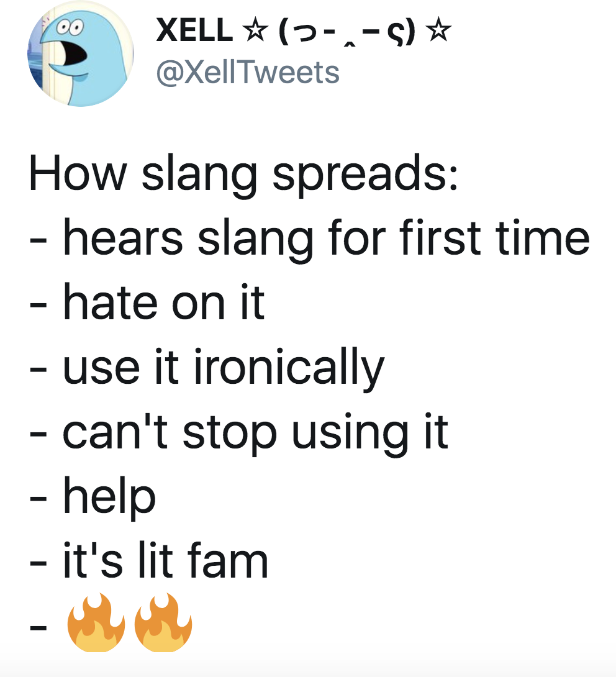Click the first fire emoji
The width and height of the screenshot is (616, 677).
click(96, 622)
